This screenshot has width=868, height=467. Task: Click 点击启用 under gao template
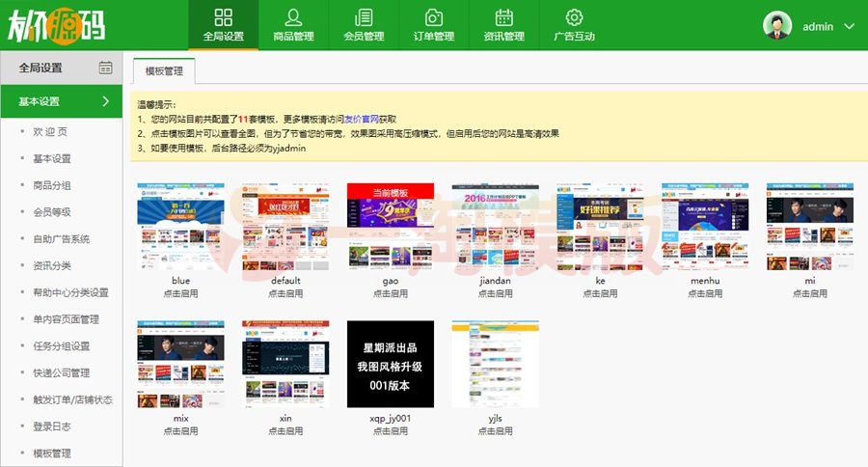point(391,293)
